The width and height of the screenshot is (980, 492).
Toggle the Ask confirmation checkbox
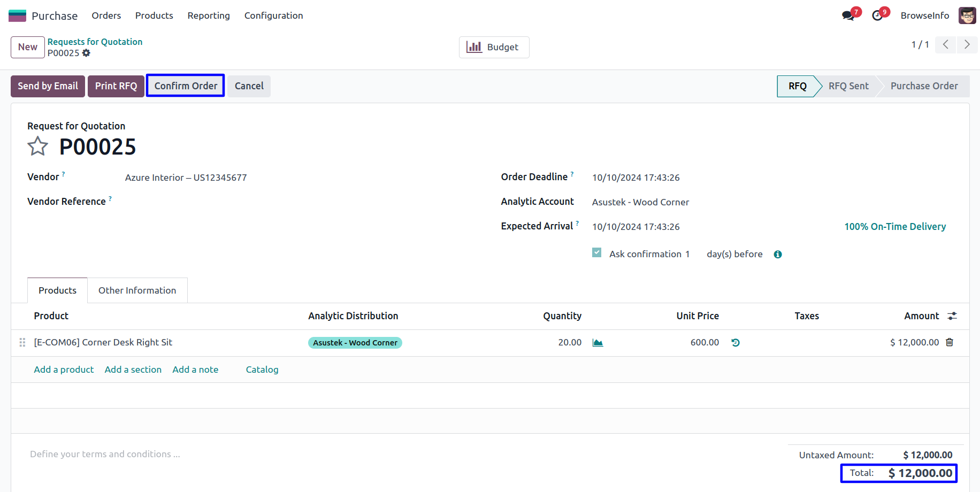597,253
